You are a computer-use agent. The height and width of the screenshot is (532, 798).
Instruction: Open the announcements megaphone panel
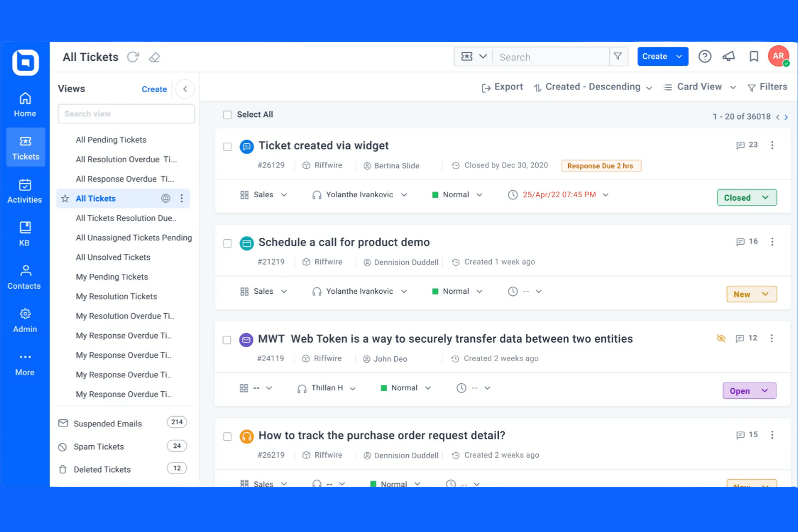click(x=729, y=56)
